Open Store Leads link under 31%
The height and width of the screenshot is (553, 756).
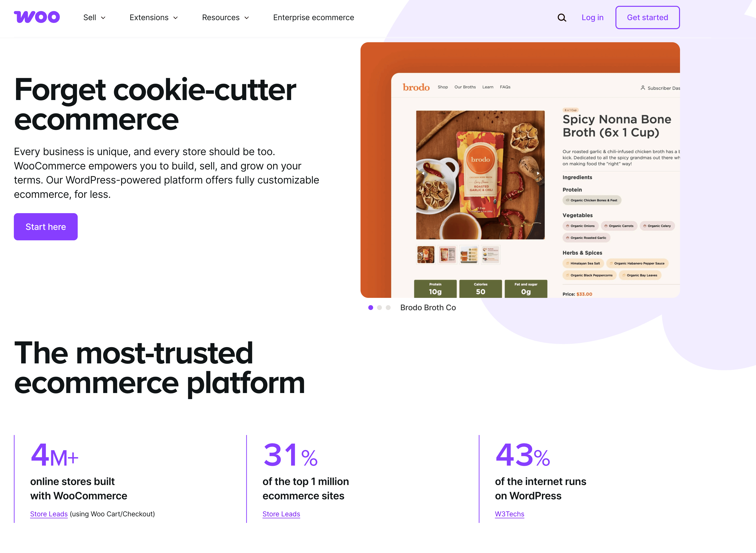click(281, 514)
